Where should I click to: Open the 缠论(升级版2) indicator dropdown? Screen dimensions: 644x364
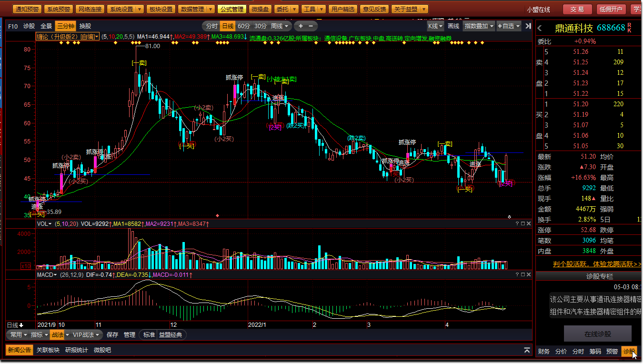(68, 37)
